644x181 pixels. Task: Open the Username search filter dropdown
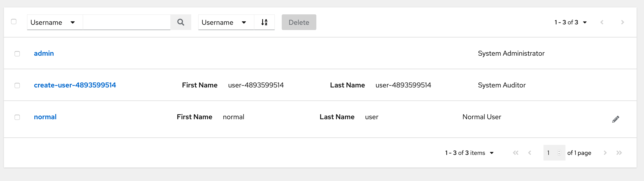coord(55,22)
